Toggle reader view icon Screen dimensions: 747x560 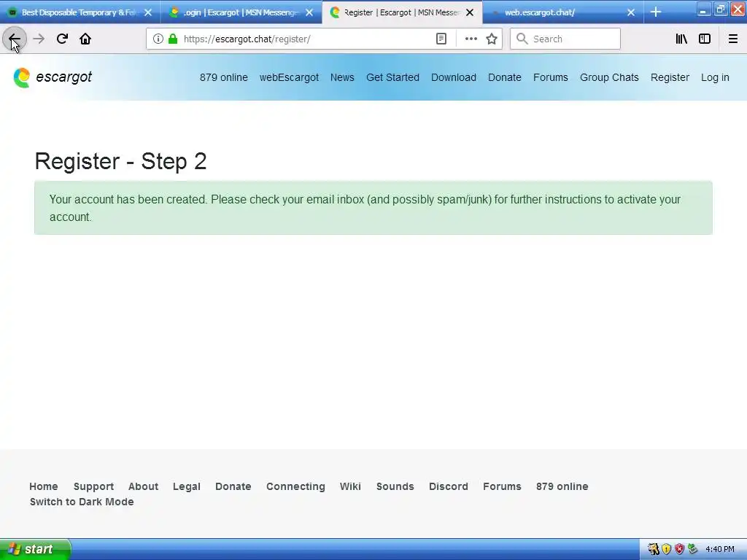pyautogui.click(x=441, y=39)
